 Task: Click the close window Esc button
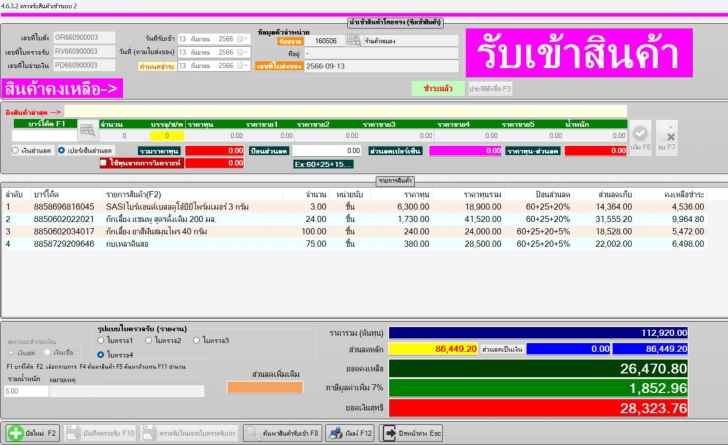(411, 433)
